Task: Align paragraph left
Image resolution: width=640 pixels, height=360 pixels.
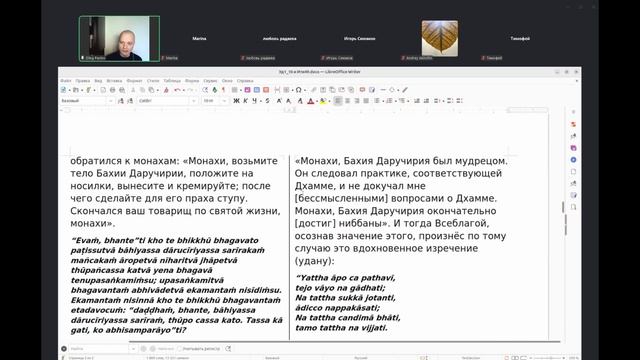Action: pyautogui.click(x=338, y=101)
